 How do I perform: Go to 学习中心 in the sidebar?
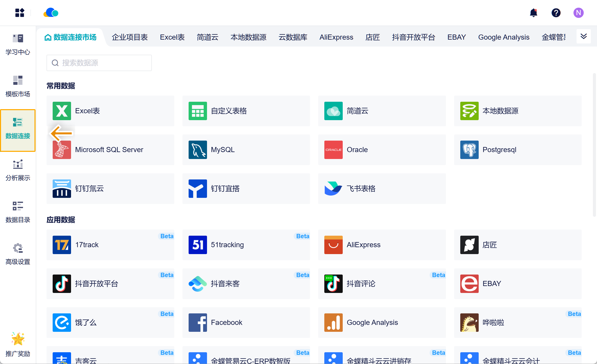click(x=18, y=45)
